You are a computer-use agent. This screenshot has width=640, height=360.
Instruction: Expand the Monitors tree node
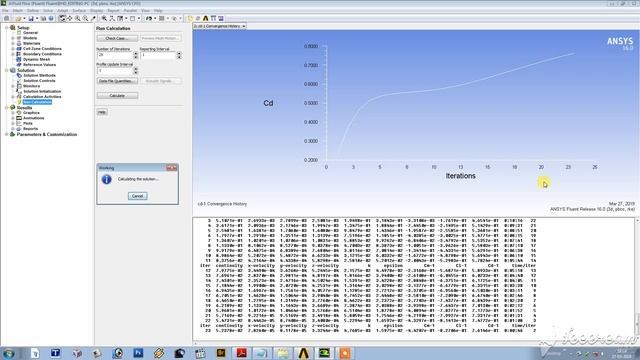click(13, 86)
